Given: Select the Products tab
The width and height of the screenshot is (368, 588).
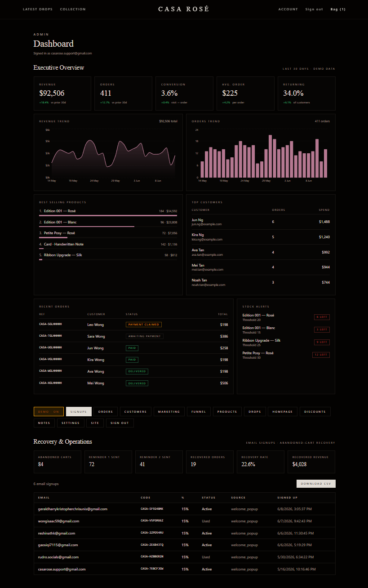Looking at the screenshot, I should point(227,412).
